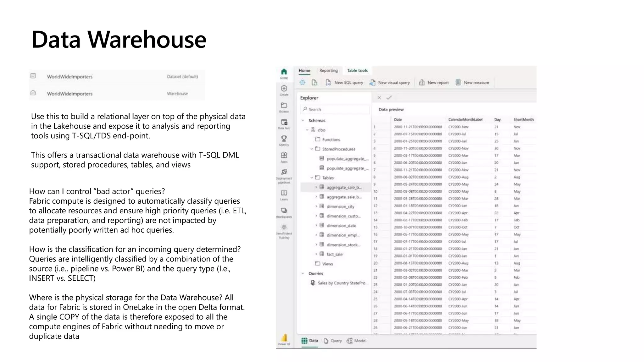Open the Learn book icon in sidebar
Screen dimensions: 644x362
[x=284, y=193]
